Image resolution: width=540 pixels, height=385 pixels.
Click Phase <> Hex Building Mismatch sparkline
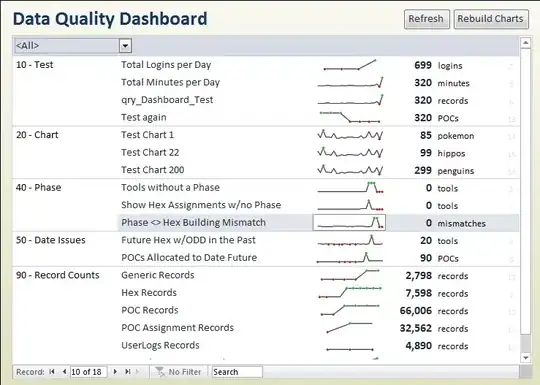[349, 222]
